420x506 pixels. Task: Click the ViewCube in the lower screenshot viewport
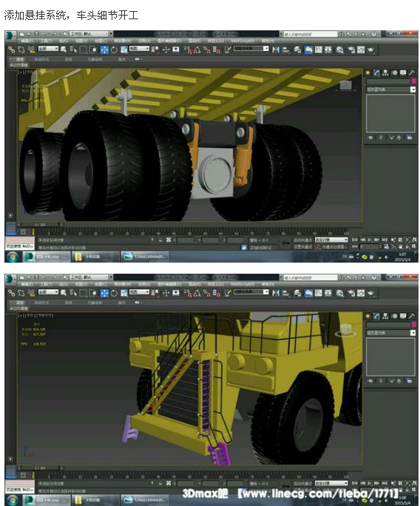point(345,330)
